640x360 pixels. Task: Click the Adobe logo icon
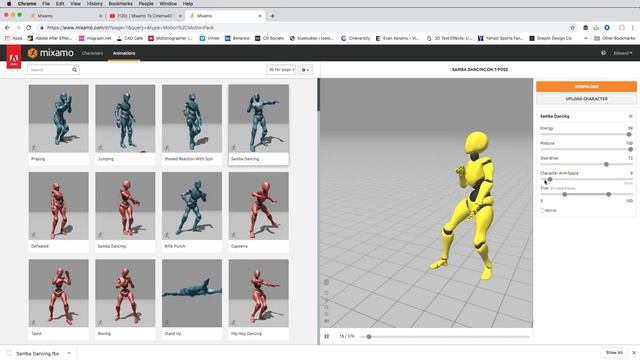pyautogui.click(x=13, y=58)
